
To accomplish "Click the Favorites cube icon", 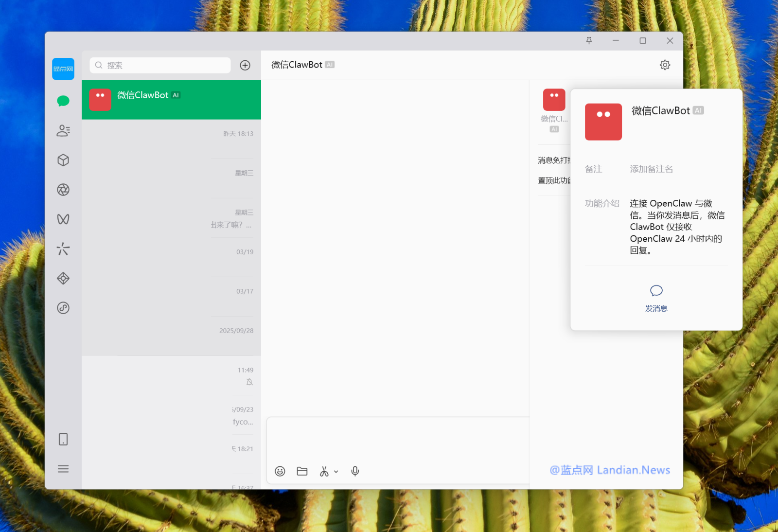I will pyautogui.click(x=63, y=160).
